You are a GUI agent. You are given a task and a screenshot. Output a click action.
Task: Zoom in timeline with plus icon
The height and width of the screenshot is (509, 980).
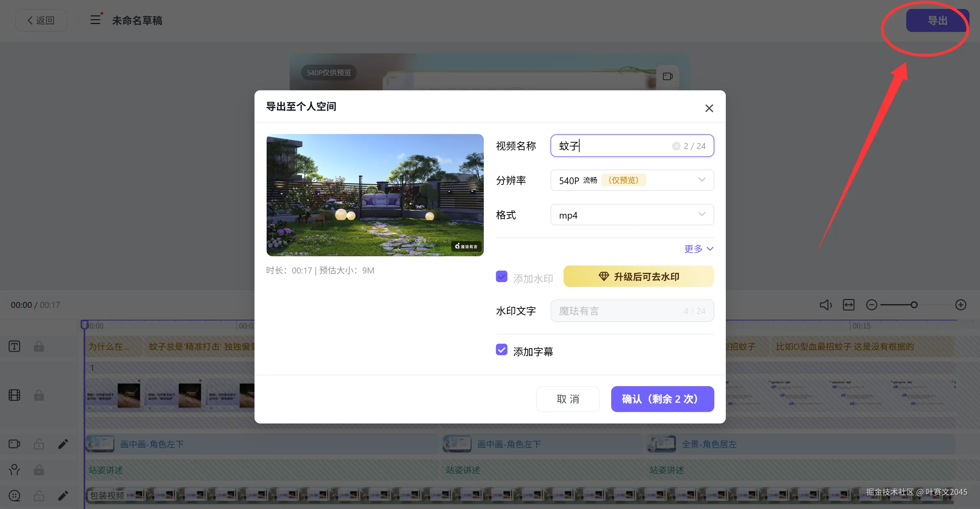click(961, 305)
